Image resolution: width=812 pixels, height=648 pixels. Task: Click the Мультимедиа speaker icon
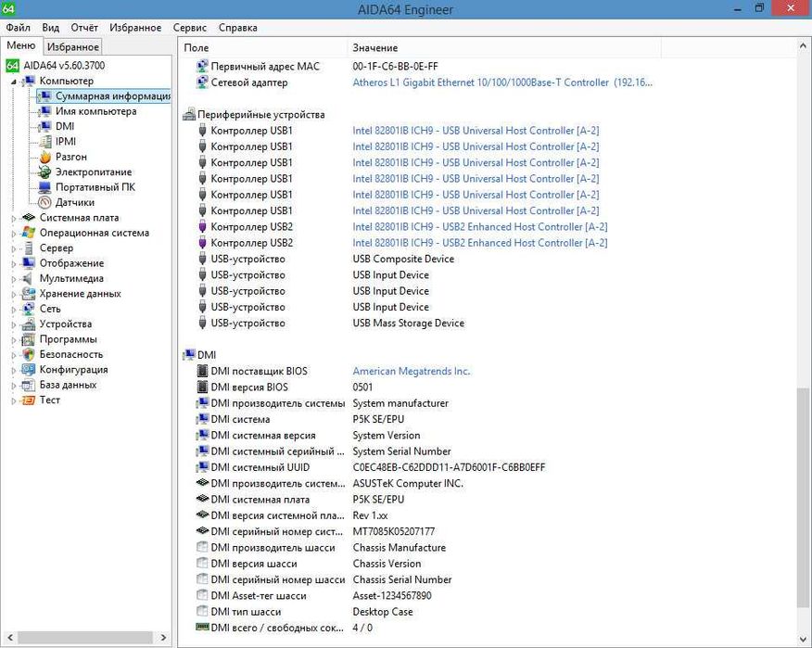pyautogui.click(x=29, y=278)
